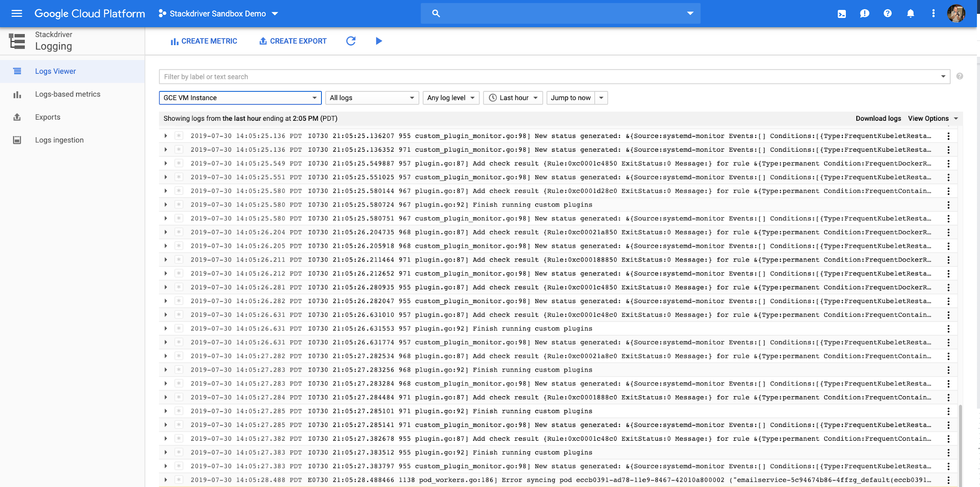Click the Stackdriver Logging product icon

(x=17, y=41)
